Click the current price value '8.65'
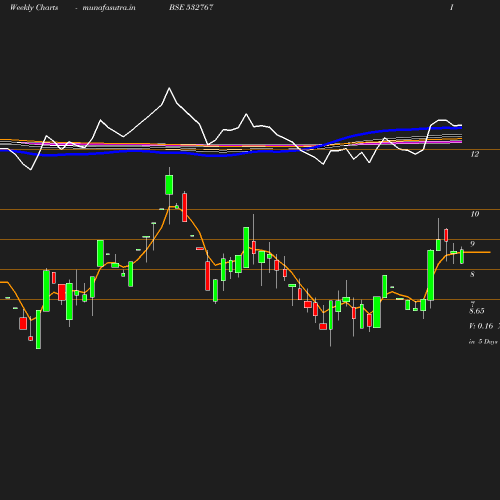This screenshot has height=500, width=500. click(477, 311)
